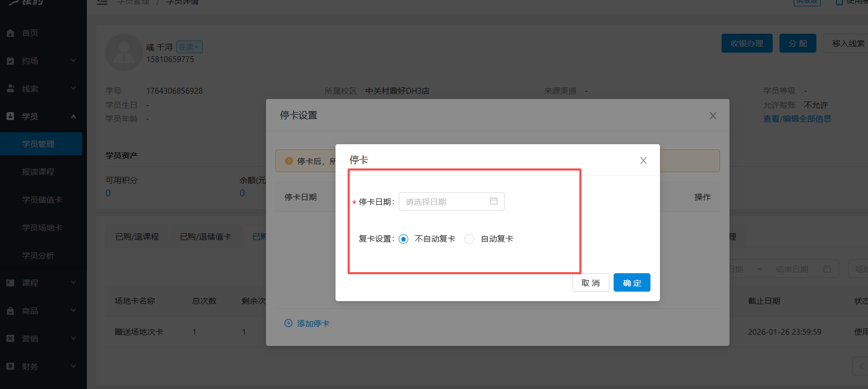Expand the 课程 chevron arrow

73,283
